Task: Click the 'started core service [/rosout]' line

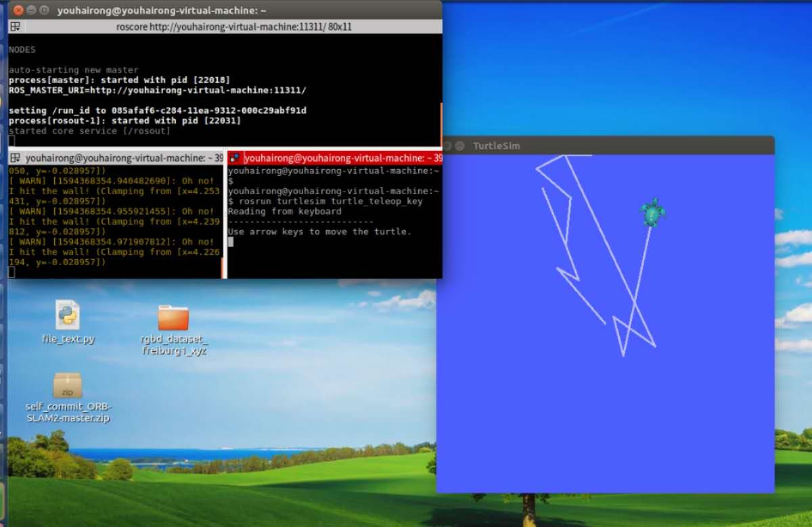Action: [x=89, y=131]
